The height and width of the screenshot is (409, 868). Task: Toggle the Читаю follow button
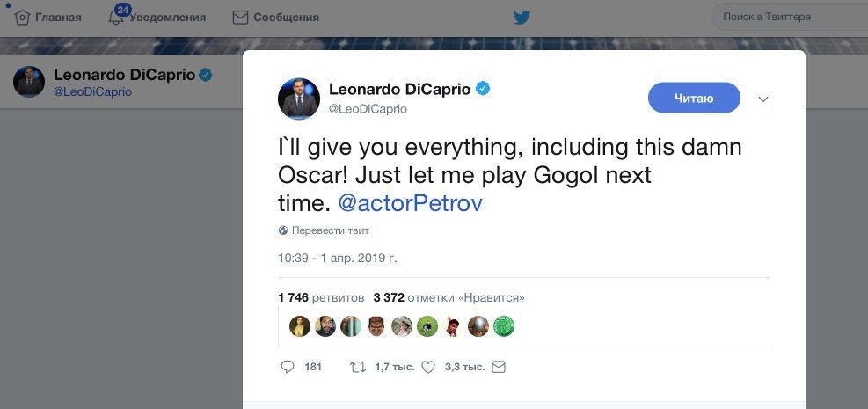tap(694, 99)
